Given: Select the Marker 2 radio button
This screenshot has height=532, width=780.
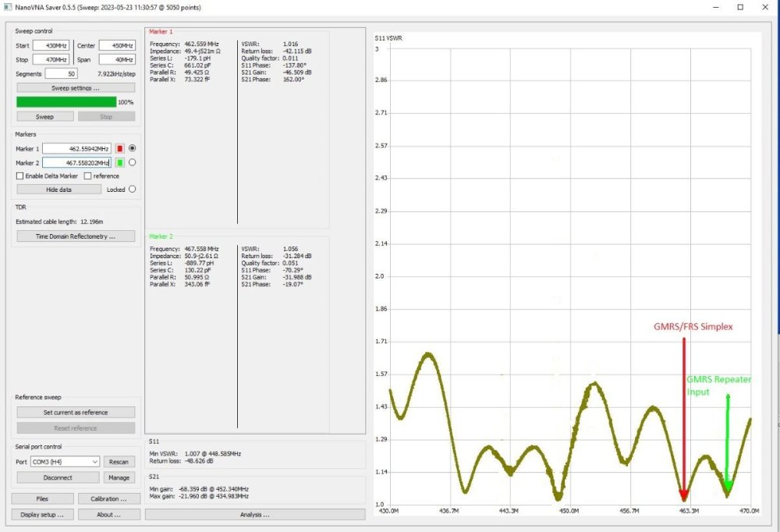Looking at the screenshot, I should [132, 162].
